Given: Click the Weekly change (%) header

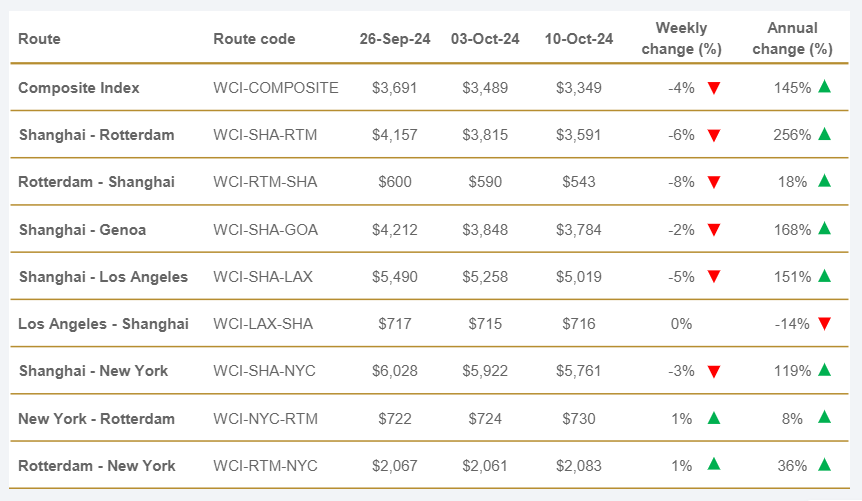Looking at the screenshot, I should (x=681, y=38).
